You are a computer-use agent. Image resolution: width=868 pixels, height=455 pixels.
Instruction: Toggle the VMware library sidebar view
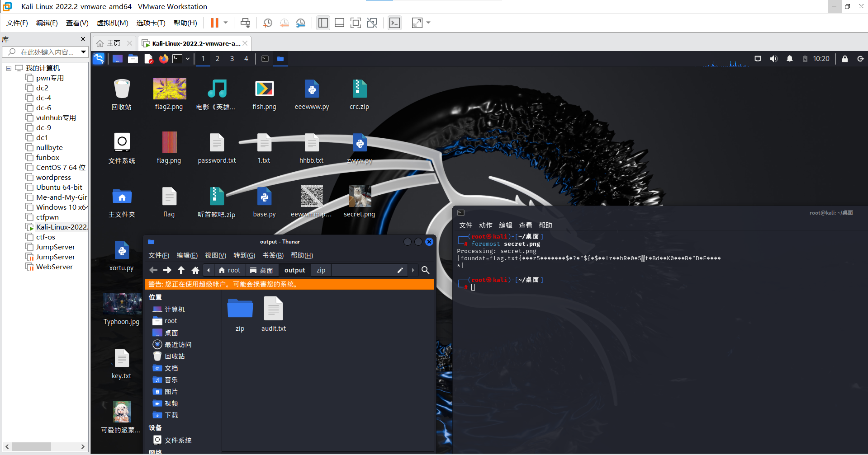tap(323, 23)
